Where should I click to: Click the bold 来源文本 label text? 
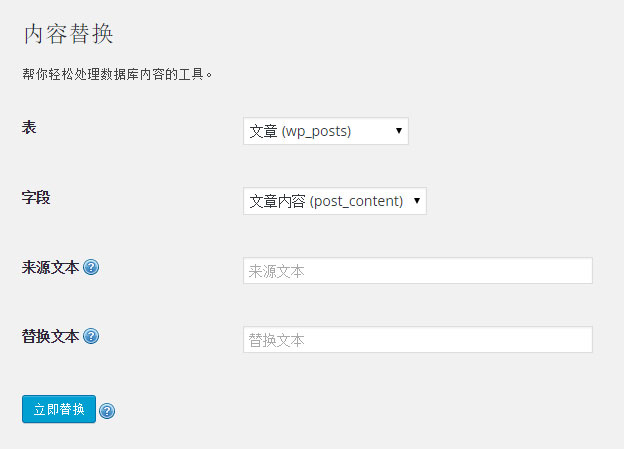click(51, 267)
